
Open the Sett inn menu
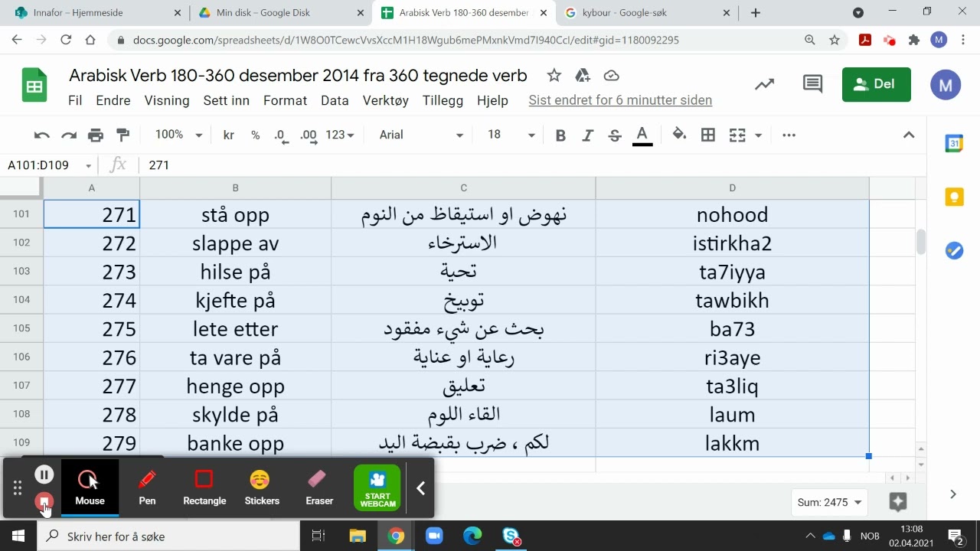coord(227,100)
